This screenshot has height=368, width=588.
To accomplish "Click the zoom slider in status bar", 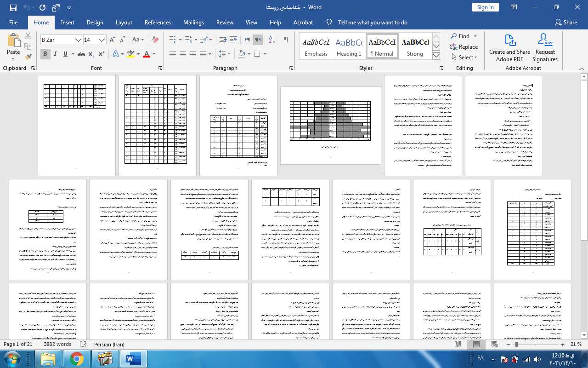I will click(516, 344).
